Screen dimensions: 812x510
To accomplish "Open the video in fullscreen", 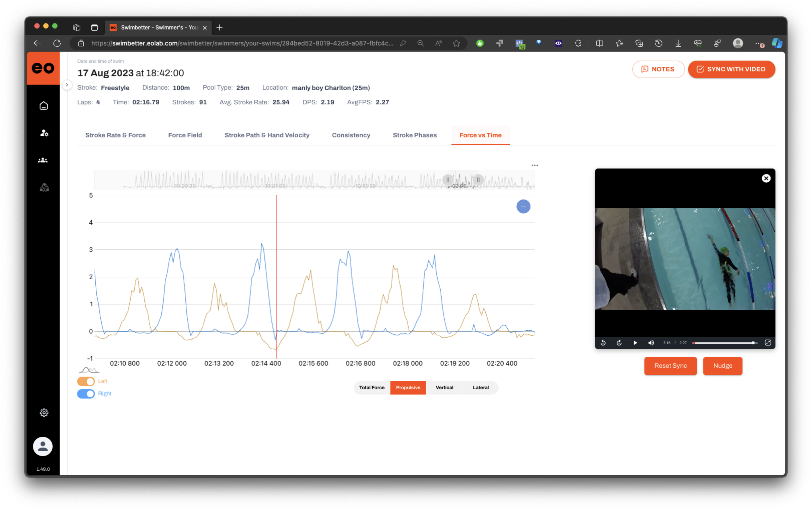I will 768,343.
